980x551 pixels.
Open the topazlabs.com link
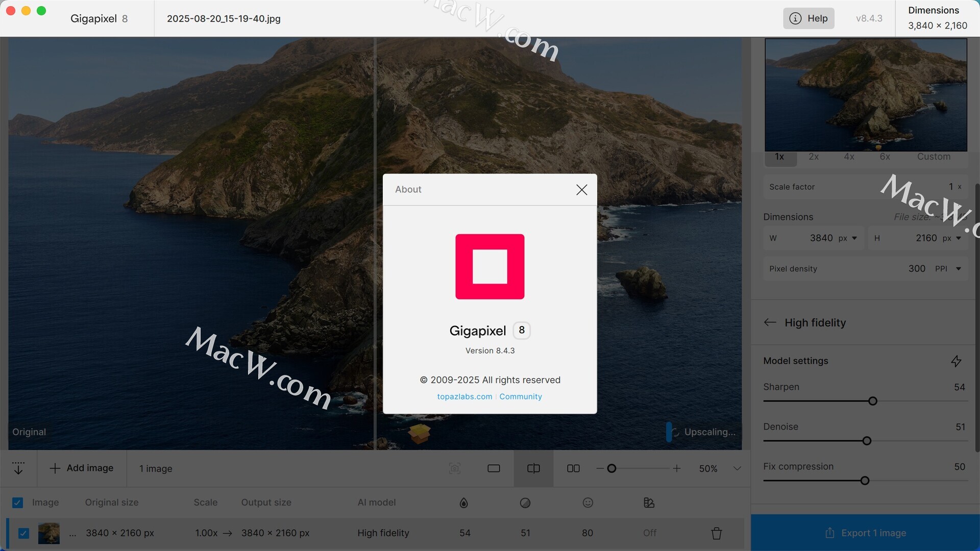pyautogui.click(x=464, y=396)
